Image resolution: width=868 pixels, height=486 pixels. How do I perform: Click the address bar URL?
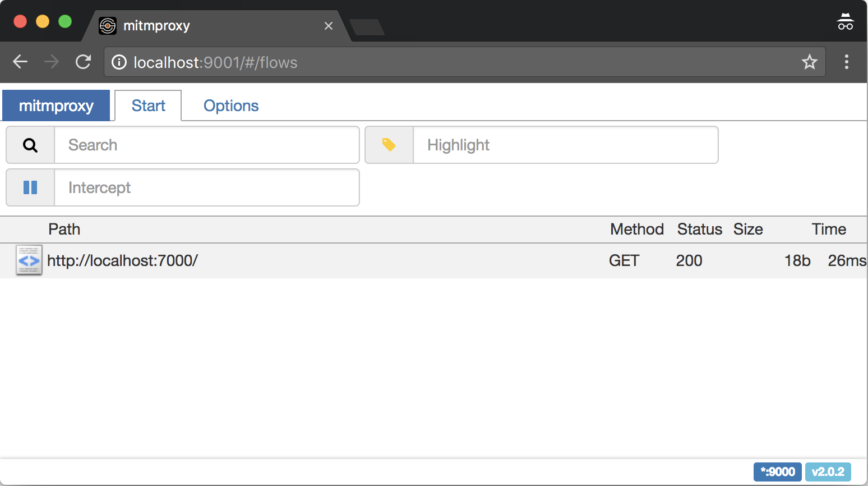(x=215, y=62)
